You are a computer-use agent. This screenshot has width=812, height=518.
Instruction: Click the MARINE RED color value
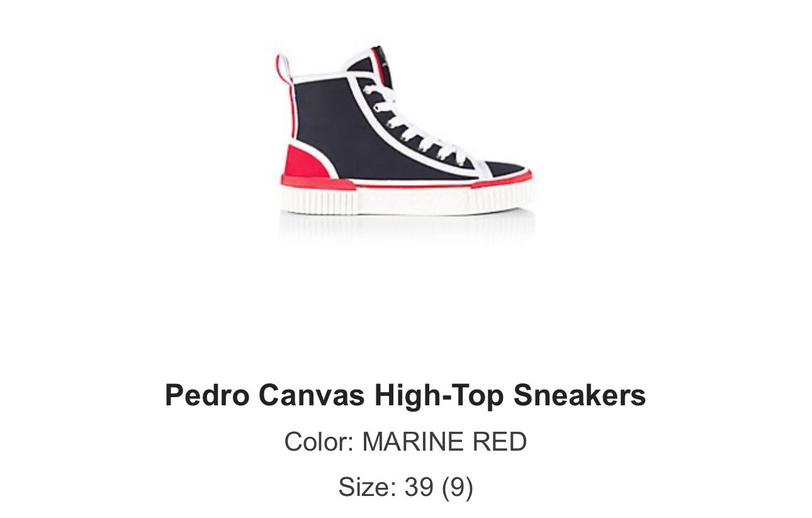point(444,442)
